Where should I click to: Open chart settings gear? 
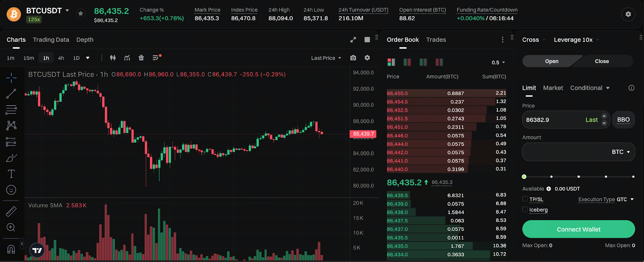click(367, 58)
